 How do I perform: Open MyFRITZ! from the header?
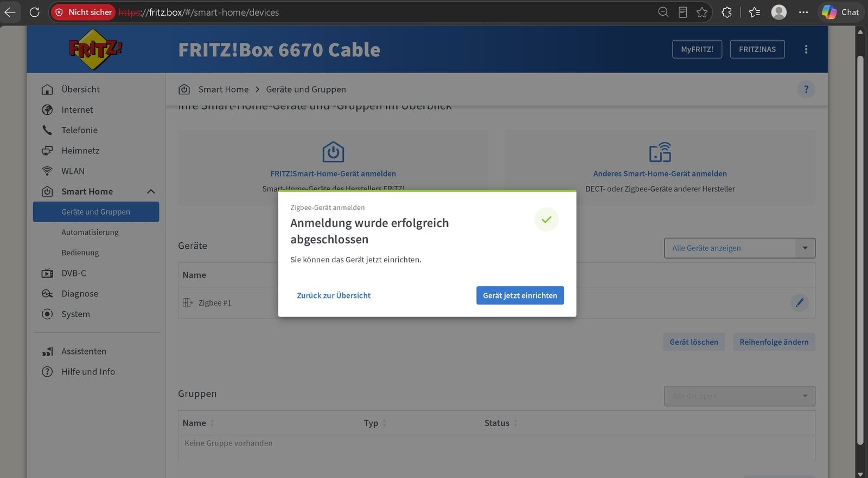point(697,49)
